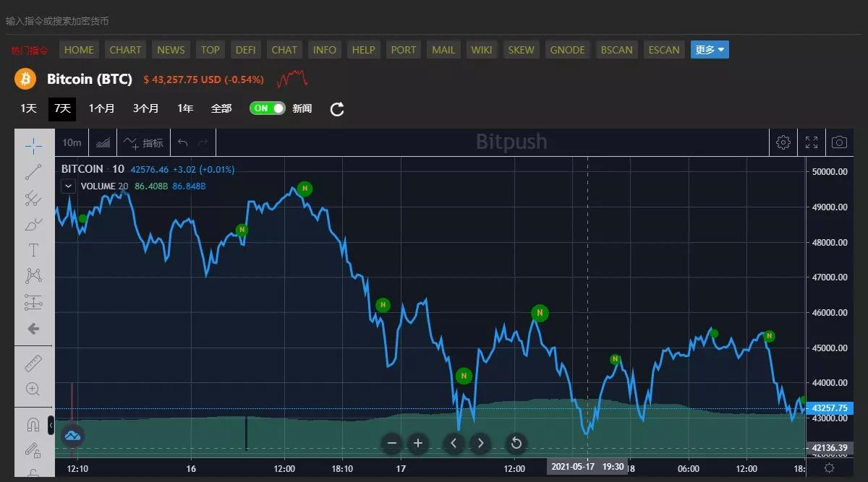Zoom out the chart with minus button
Image resolution: width=868 pixels, height=482 pixels.
pos(392,443)
